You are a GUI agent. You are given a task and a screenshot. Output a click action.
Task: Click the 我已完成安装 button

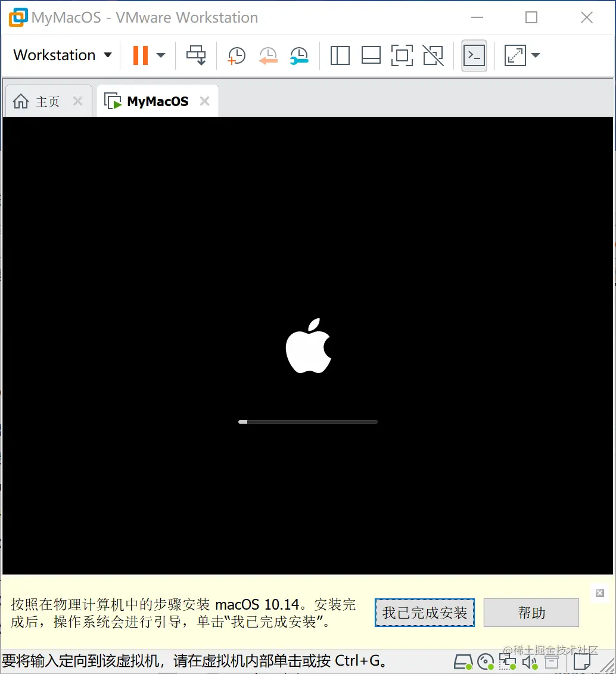pos(424,613)
